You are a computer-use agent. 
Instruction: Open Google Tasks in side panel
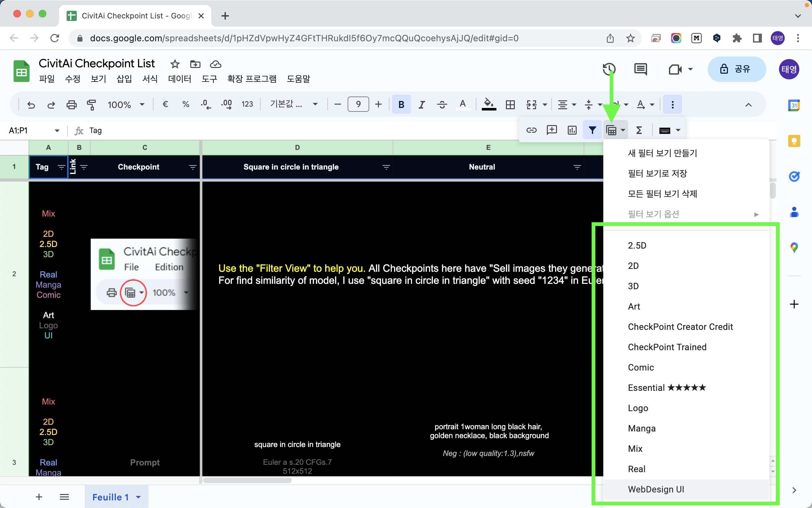point(794,177)
